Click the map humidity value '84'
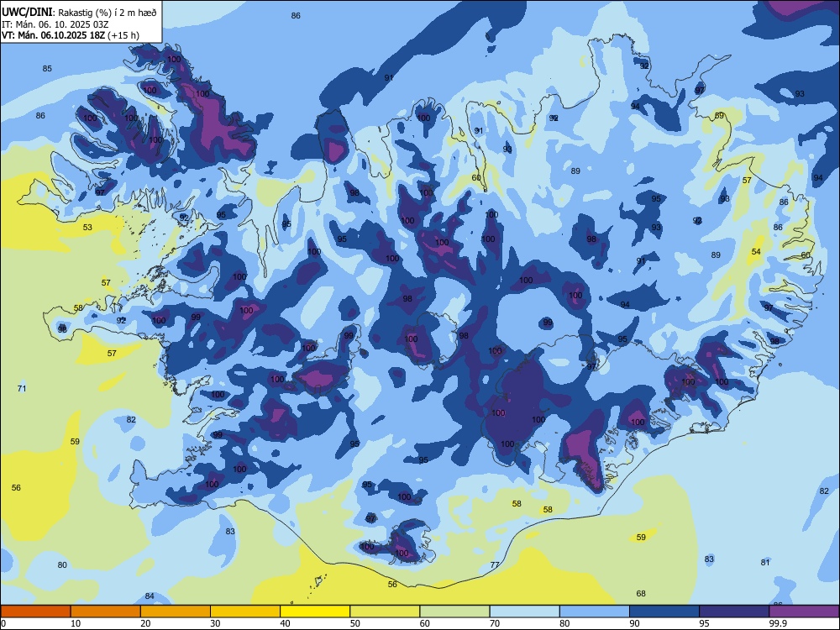 [150, 596]
